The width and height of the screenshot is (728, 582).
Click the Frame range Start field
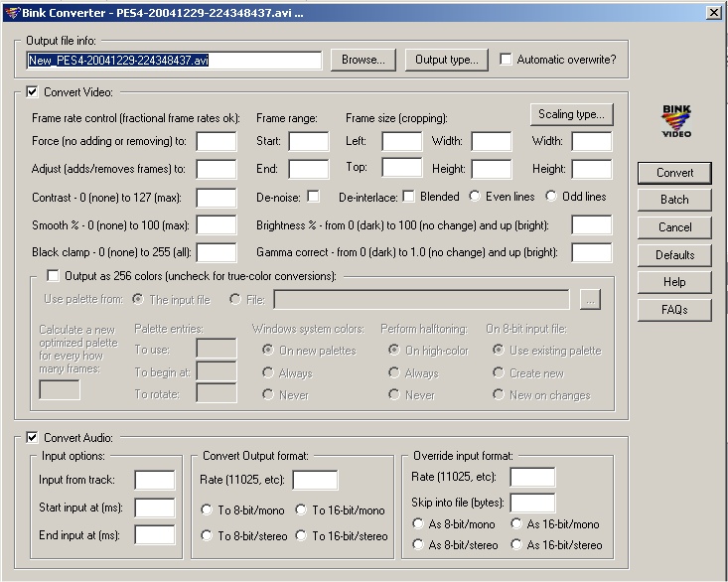(x=309, y=142)
